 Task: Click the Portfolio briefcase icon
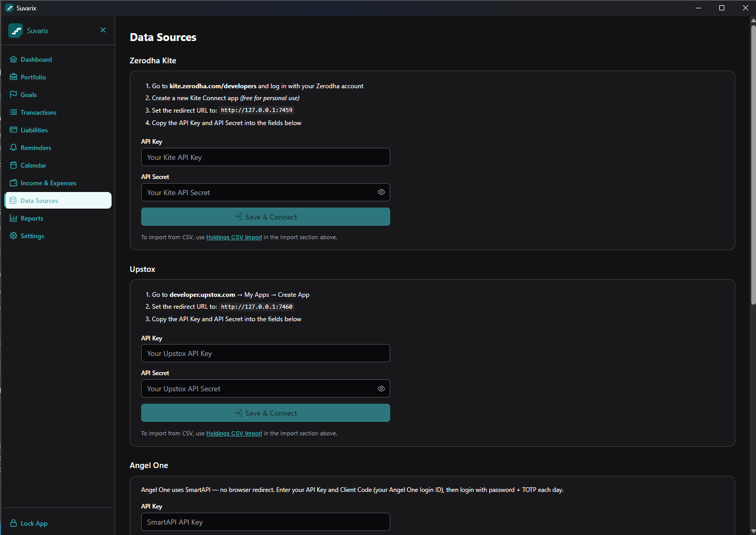click(x=13, y=77)
